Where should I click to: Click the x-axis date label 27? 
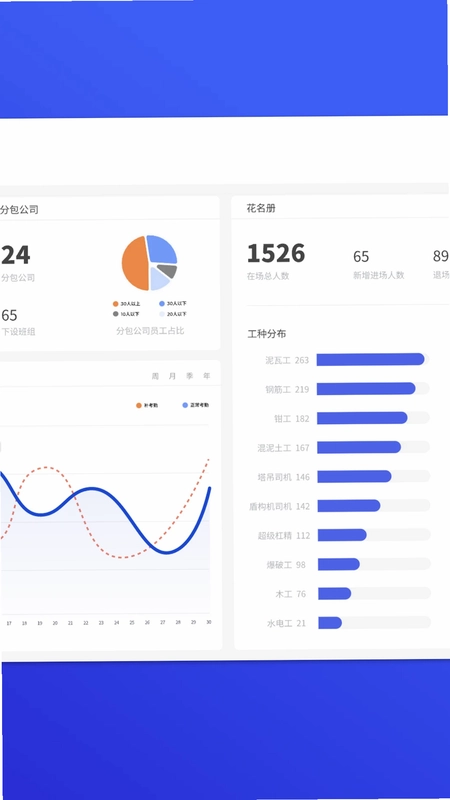click(x=162, y=622)
